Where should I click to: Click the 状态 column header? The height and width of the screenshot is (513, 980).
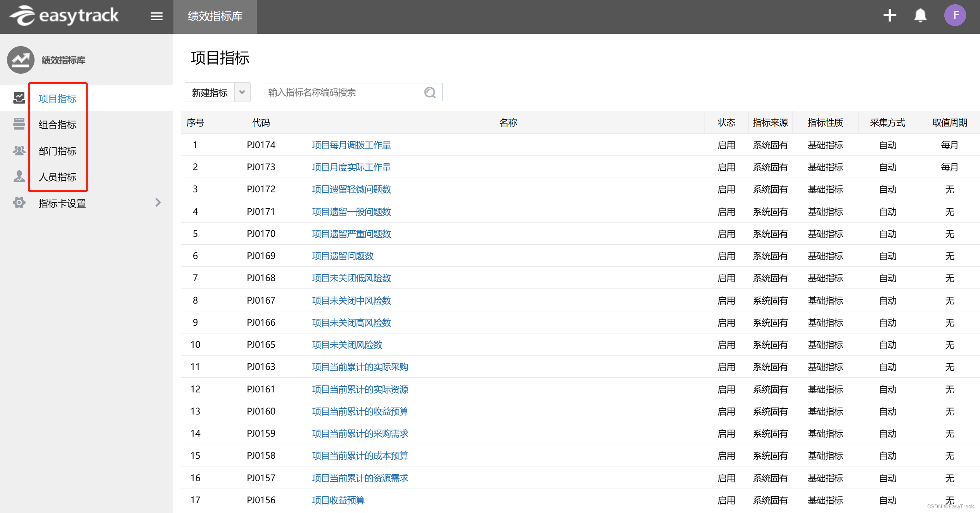(x=726, y=123)
